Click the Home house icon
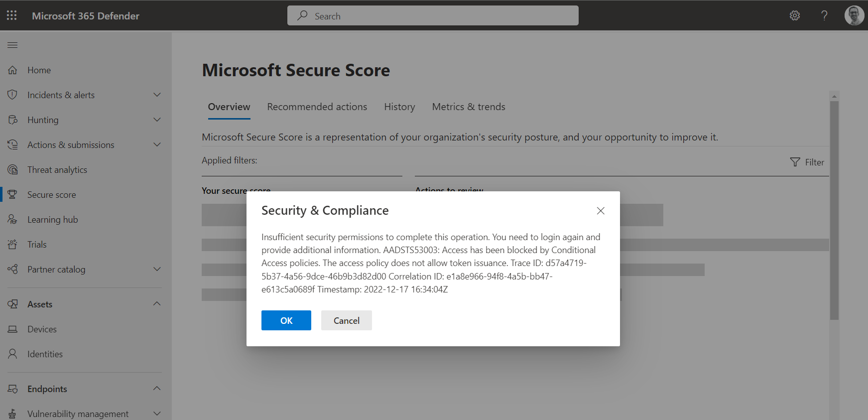The height and width of the screenshot is (420, 868). [x=12, y=70]
